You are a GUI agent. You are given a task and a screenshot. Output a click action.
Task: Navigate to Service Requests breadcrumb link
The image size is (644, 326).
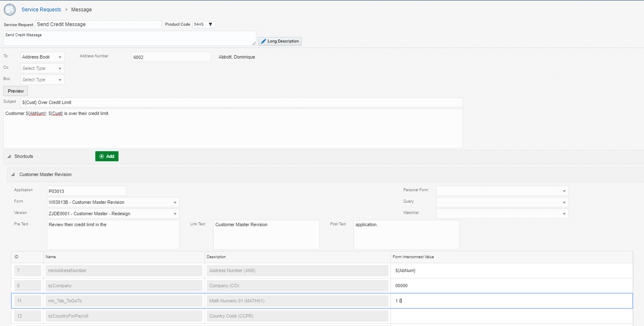coord(41,10)
